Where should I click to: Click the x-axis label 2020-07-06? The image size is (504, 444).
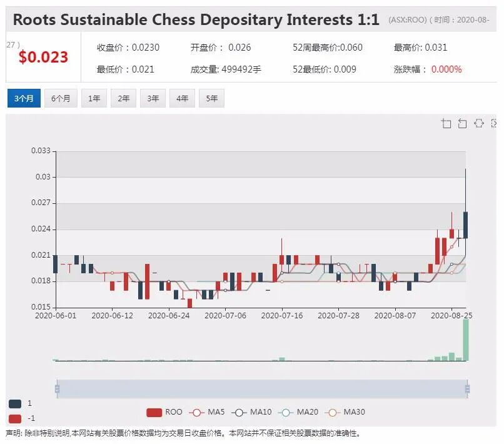coord(225,316)
